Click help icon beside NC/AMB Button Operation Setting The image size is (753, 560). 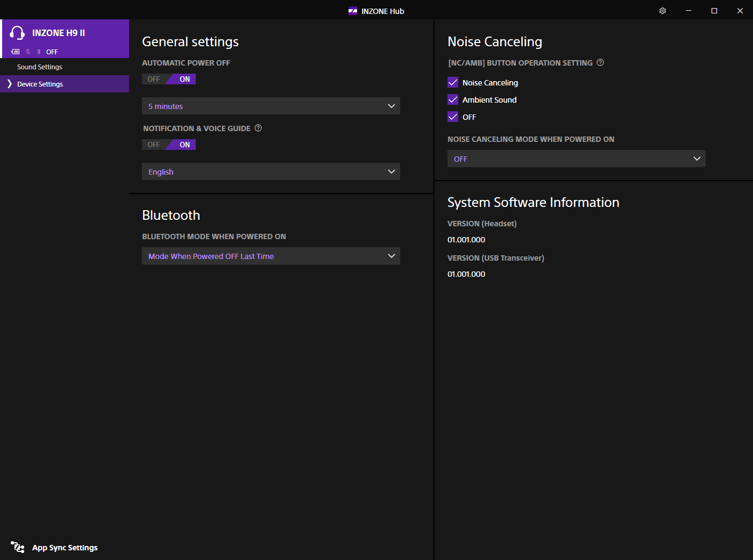point(600,62)
